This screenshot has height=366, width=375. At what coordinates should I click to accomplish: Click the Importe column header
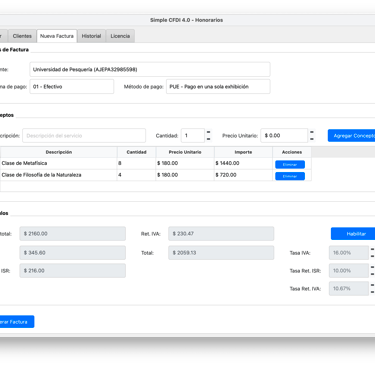click(x=243, y=152)
